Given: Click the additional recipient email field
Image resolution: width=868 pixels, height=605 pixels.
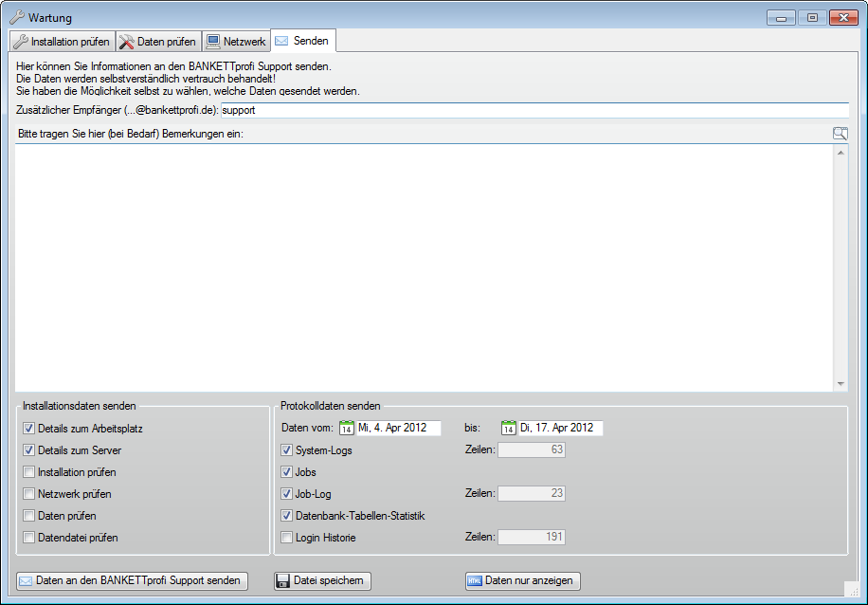Looking at the screenshot, I should coord(531,110).
